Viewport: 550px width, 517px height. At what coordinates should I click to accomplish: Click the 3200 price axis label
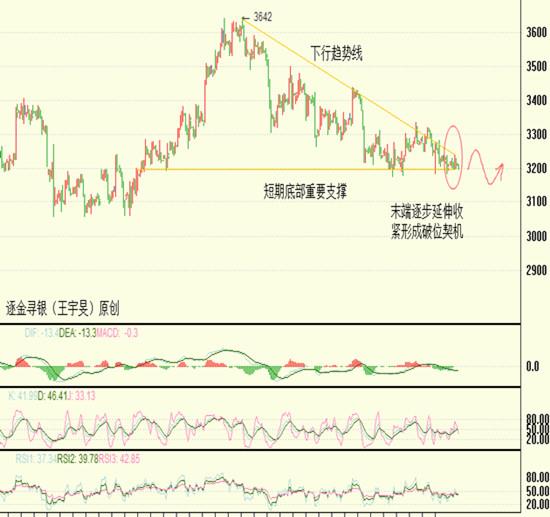536,168
